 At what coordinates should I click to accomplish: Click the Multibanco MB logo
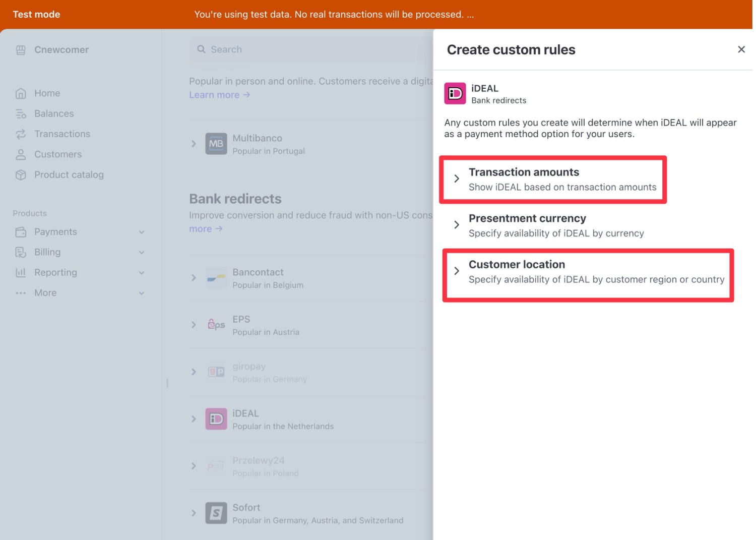click(216, 144)
